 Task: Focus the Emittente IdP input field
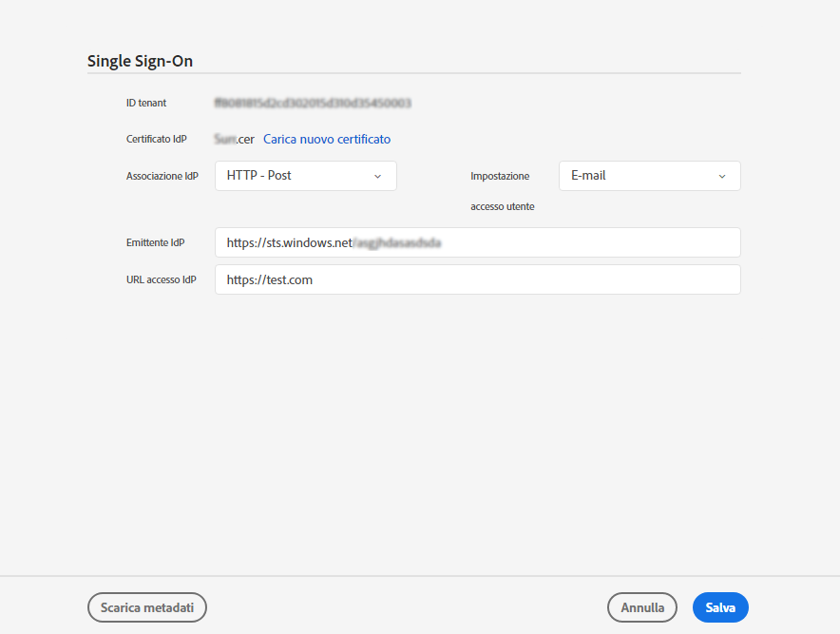pyautogui.click(x=475, y=242)
